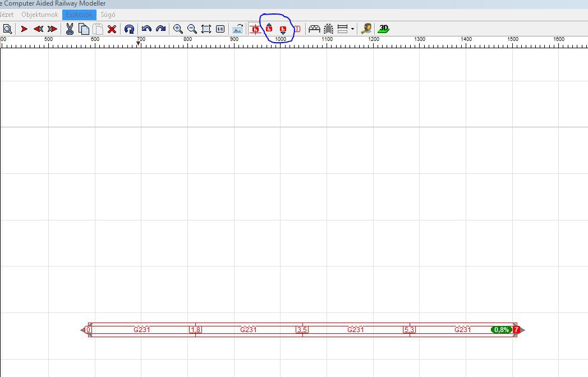Click the bridge tool icon

tap(314, 29)
